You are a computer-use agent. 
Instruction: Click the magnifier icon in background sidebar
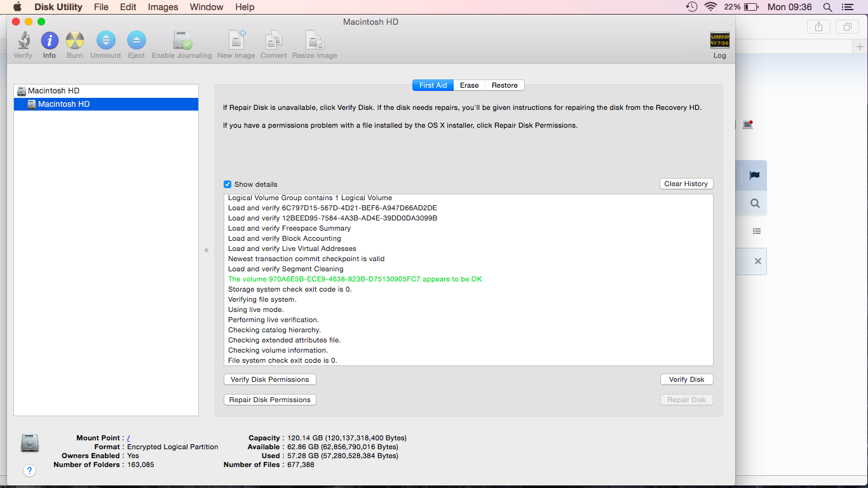point(754,203)
